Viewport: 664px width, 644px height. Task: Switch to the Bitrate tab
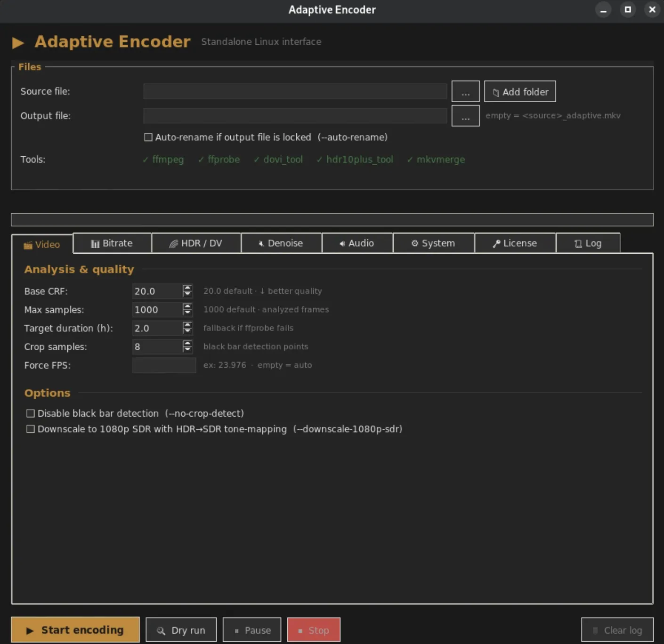point(112,243)
